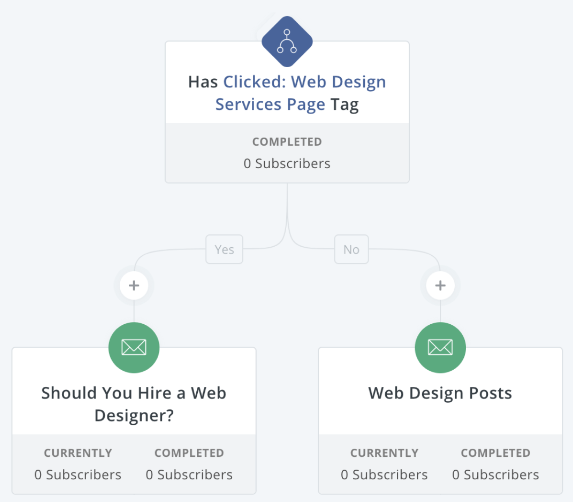Click the blue conditional branch diamond icon
573x502 pixels.
click(x=287, y=41)
